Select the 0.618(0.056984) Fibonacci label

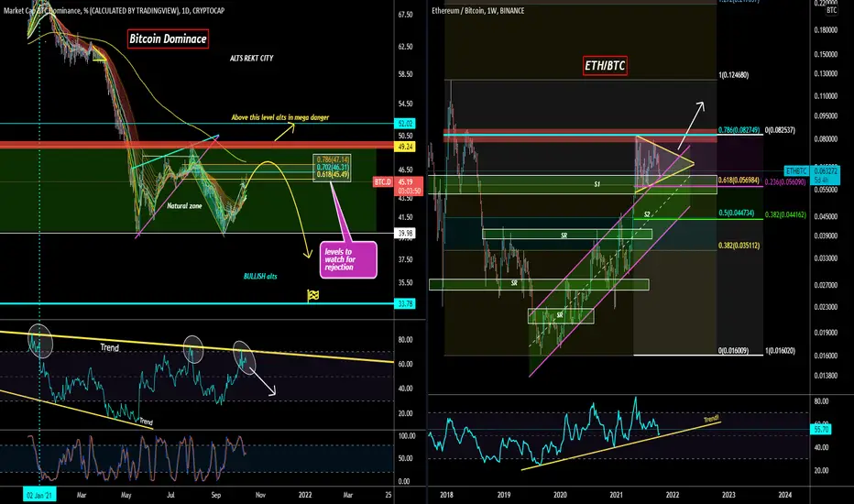pos(739,181)
